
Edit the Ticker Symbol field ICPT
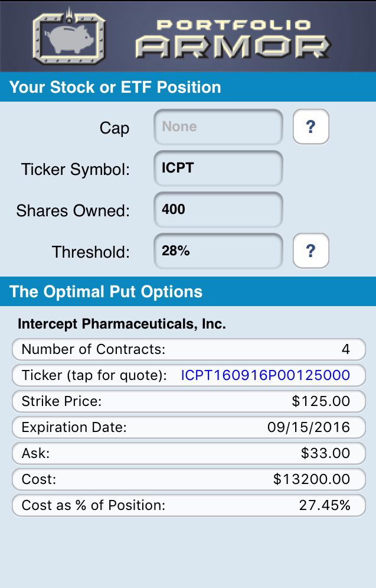click(x=218, y=168)
